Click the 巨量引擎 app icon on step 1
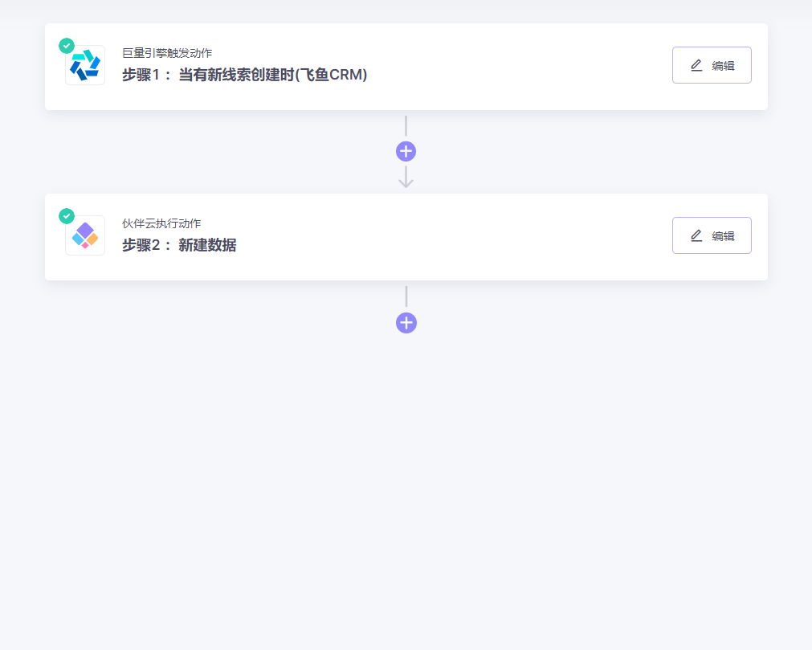The width and height of the screenshot is (812, 650). pos(84,64)
